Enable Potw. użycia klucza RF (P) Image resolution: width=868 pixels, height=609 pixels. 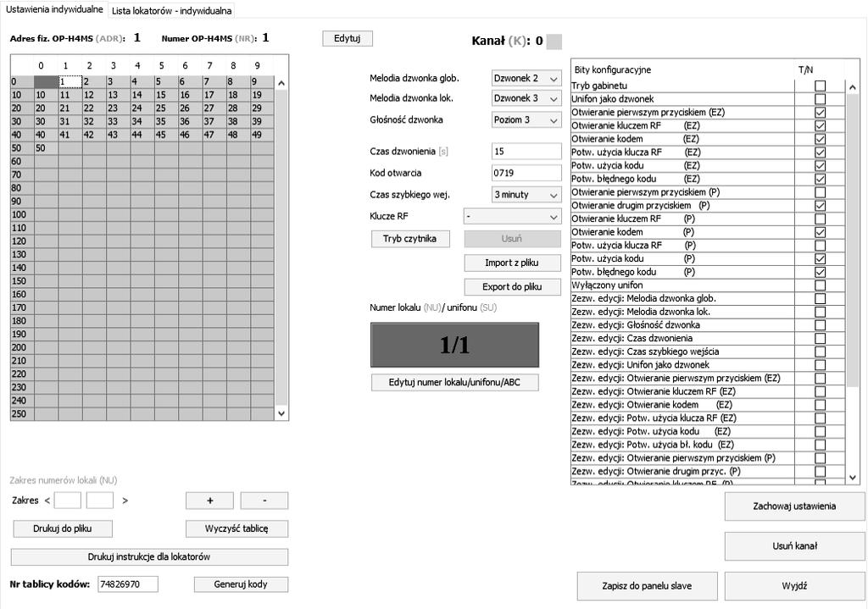pos(820,245)
